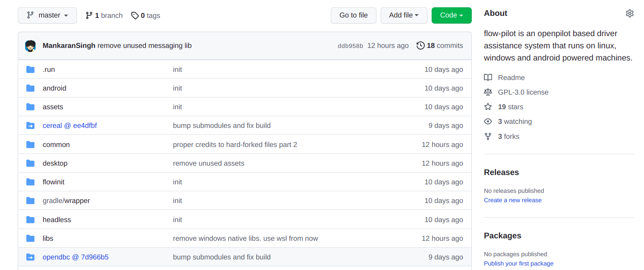
Task: View the GPL-3.0 license
Action: coord(523,92)
